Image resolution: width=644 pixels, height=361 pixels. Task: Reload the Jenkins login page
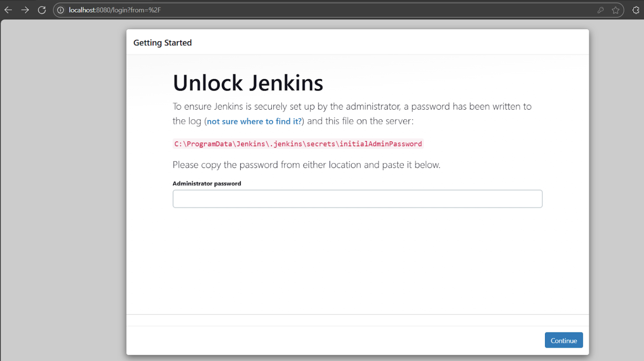tap(42, 10)
